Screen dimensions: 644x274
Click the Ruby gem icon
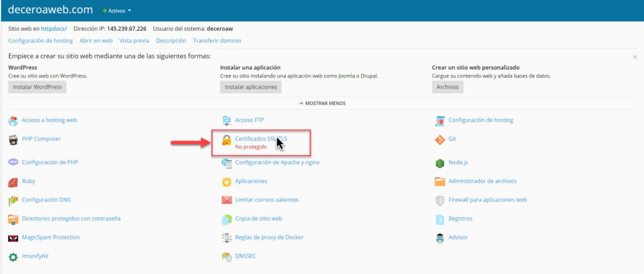tap(13, 181)
